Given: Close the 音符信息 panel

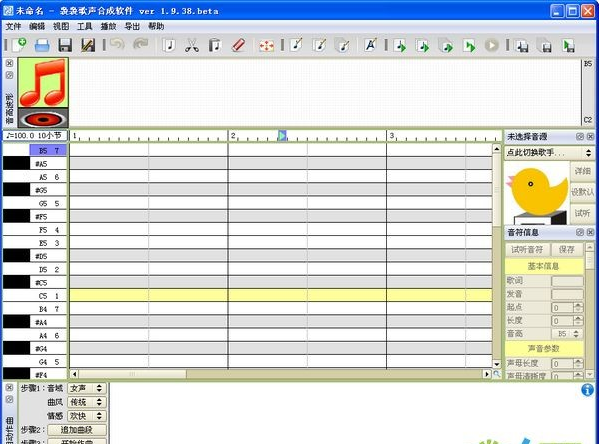Looking at the screenshot, I should tap(590, 232).
